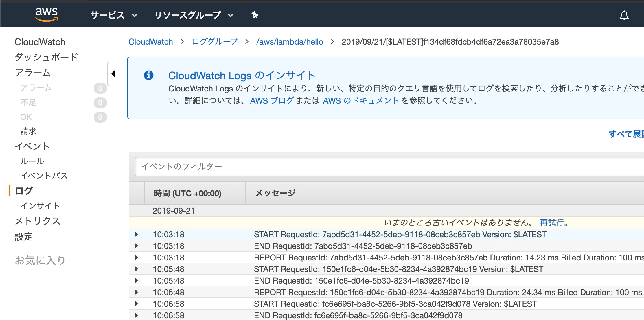
Task: Open イベント in the sidebar
Action: click(32, 146)
